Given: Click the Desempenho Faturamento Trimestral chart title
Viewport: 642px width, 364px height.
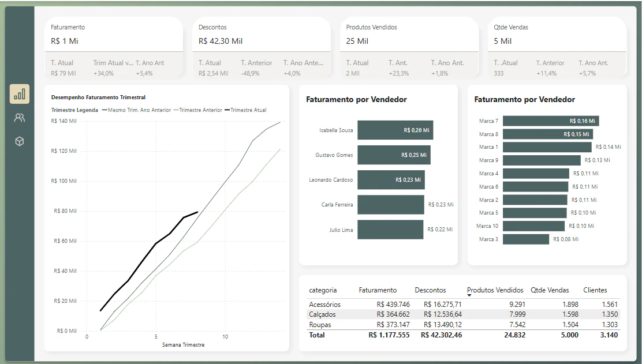Looking at the screenshot, I should pos(98,97).
